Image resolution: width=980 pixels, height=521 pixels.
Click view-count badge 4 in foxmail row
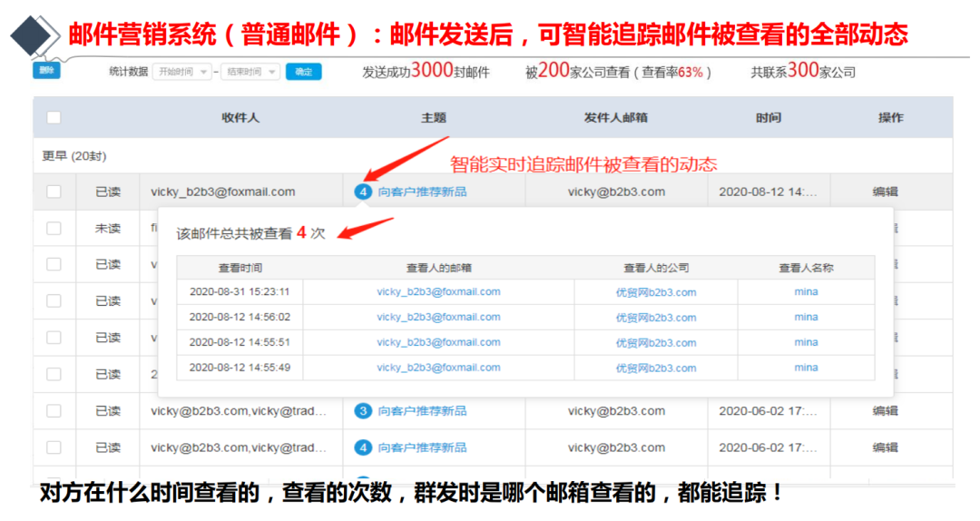363,192
